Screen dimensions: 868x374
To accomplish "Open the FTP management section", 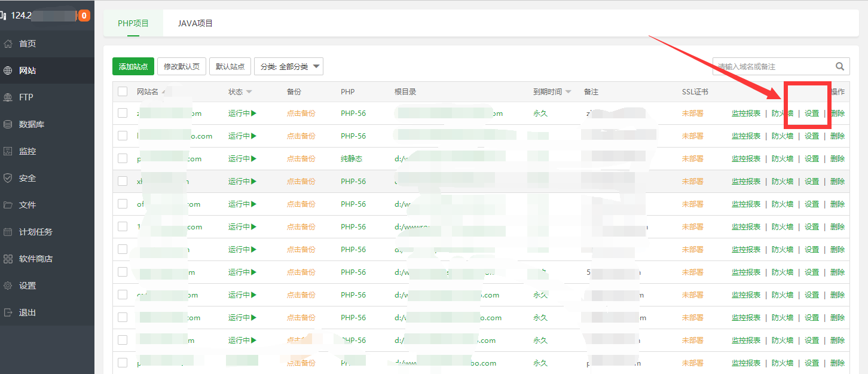I will (27, 97).
